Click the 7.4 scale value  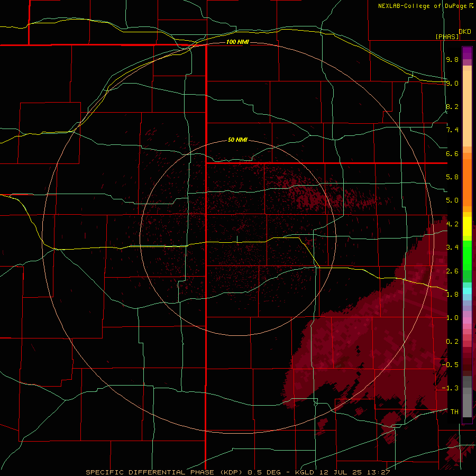(452, 130)
